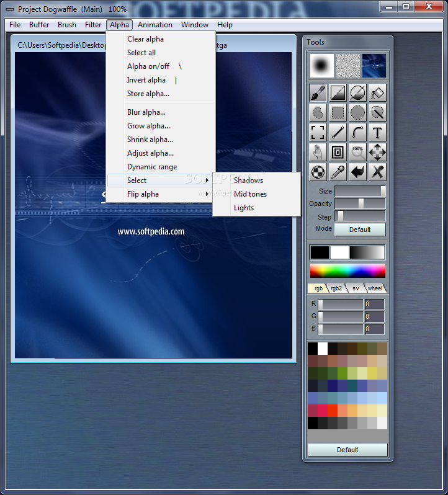This screenshot has width=448, height=495.
Task: Select the filled rectangle gradient tool
Action: [338, 93]
